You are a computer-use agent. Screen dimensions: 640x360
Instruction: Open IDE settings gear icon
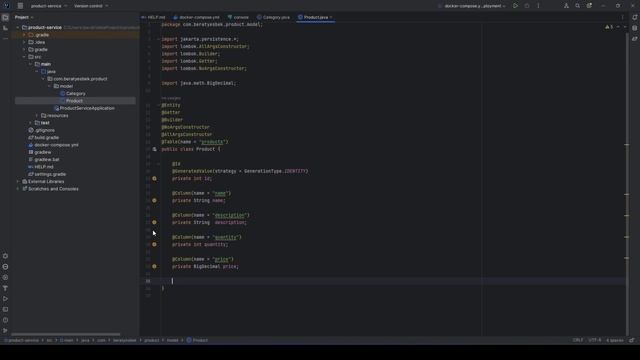pyautogui.click(x=589, y=6)
